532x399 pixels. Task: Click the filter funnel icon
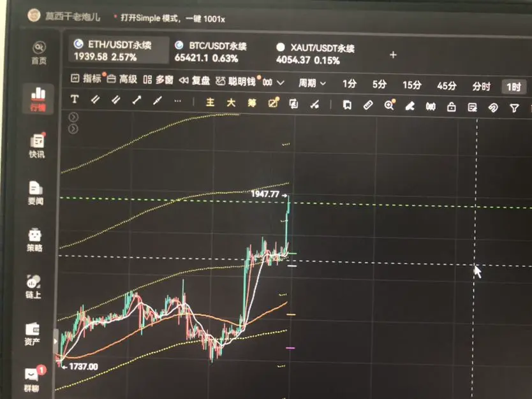(514, 108)
